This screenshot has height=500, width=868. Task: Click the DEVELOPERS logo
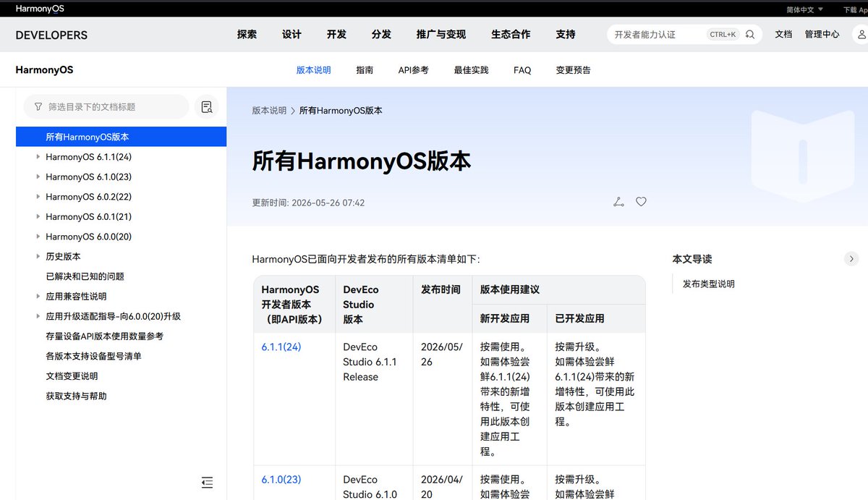click(51, 35)
